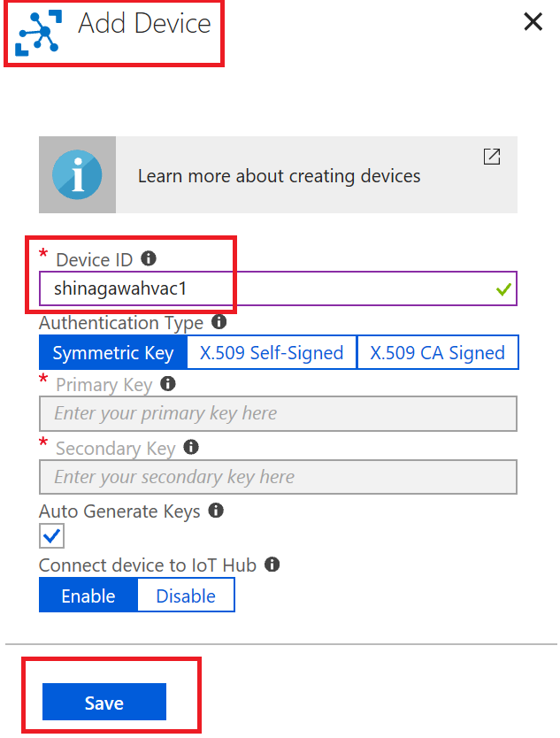This screenshot has height=738, width=560.
Task: Click info icon next to Authentication Type
Action: (x=219, y=322)
